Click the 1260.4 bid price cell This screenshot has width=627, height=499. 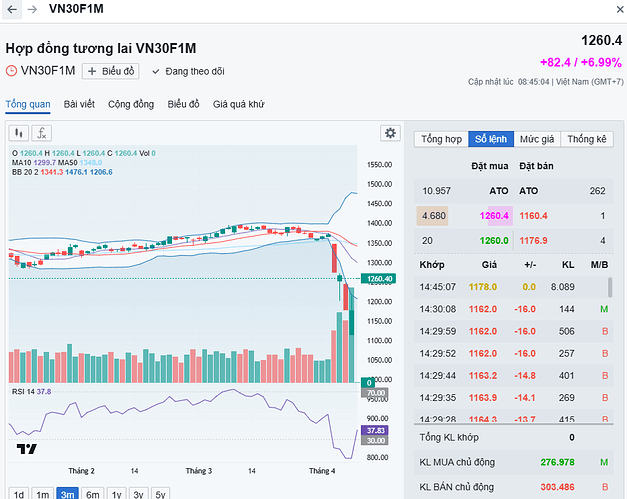click(x=494, y=215)
